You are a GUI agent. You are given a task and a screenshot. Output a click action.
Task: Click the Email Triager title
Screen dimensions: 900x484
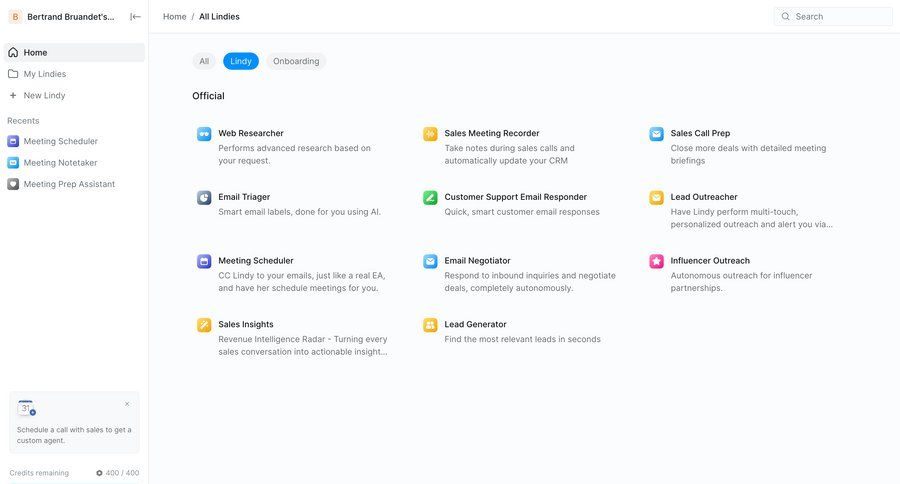click(x=244, y=197)
